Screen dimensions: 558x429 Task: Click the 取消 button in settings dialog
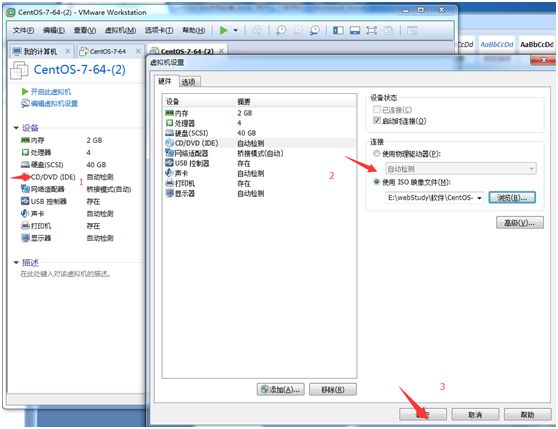pyautogui.click(x=475, y=414)
